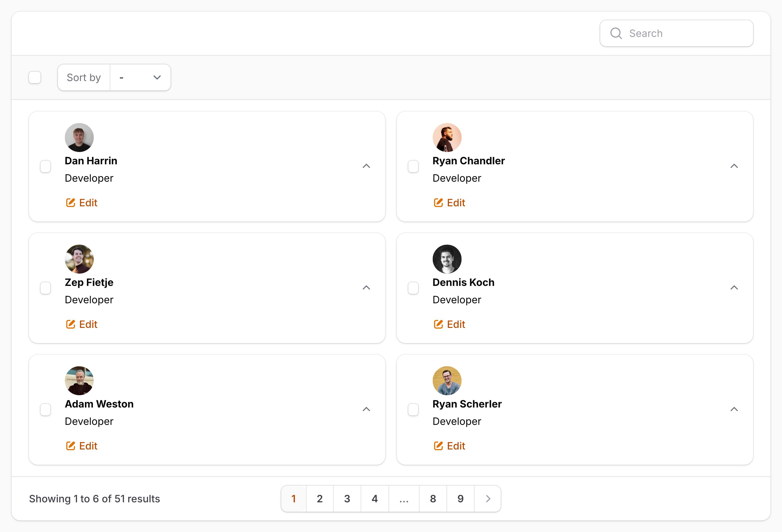Click the edit icon on Zep Fietje's card
Image resolution: width=782 pixels, height=532 pixels.
coord(70,324)
